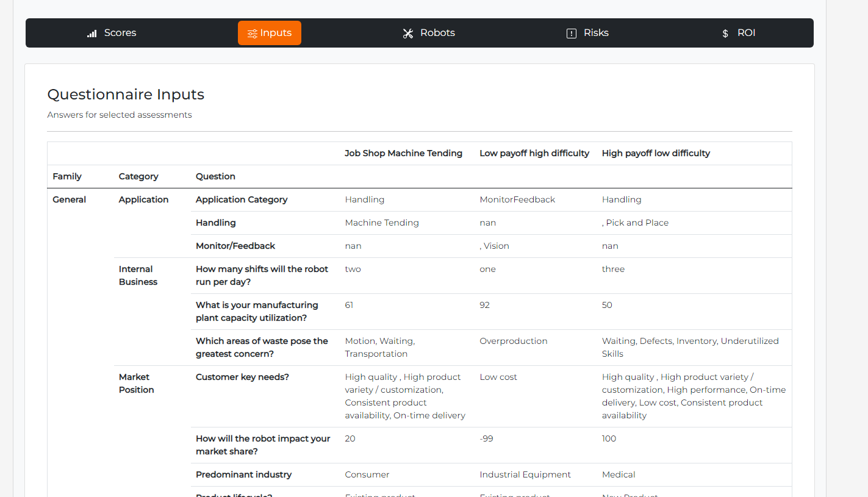Click the Category column header
Image resolution: width=868 pixels, height=497 pixels.
138,176
